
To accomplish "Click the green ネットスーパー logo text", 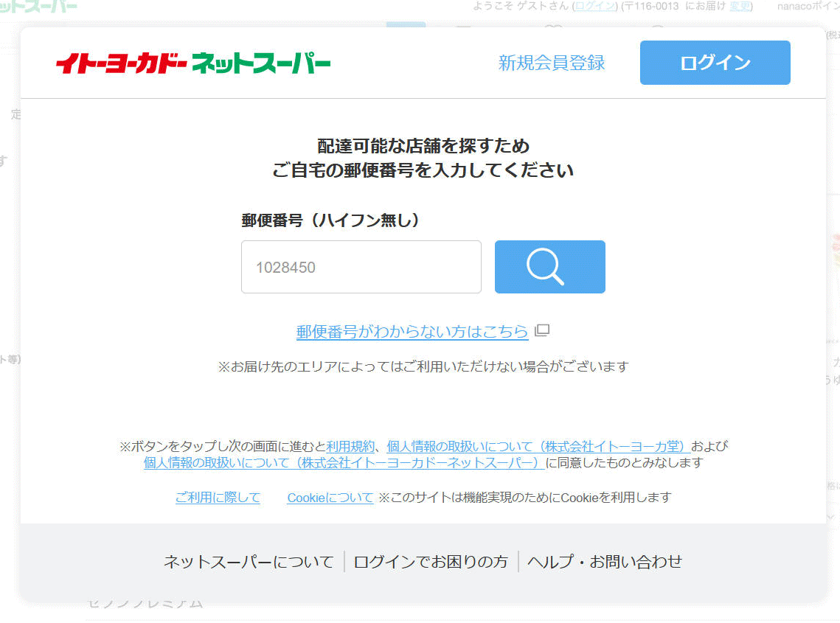I will pos(260,63).
